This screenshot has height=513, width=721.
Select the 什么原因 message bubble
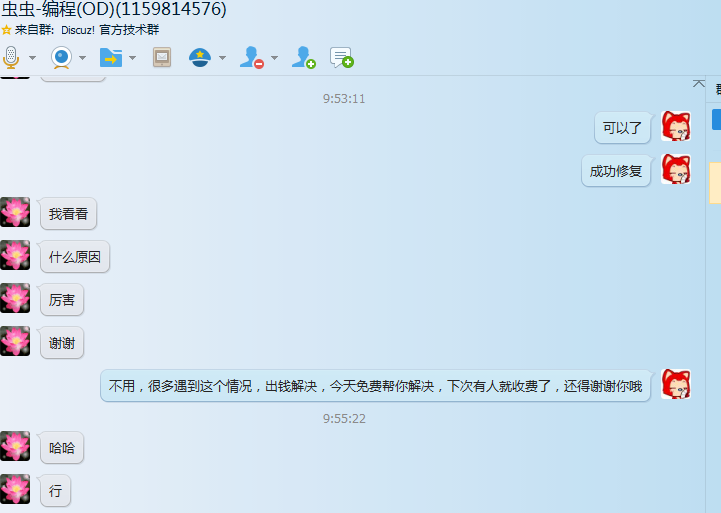(74, 257)
